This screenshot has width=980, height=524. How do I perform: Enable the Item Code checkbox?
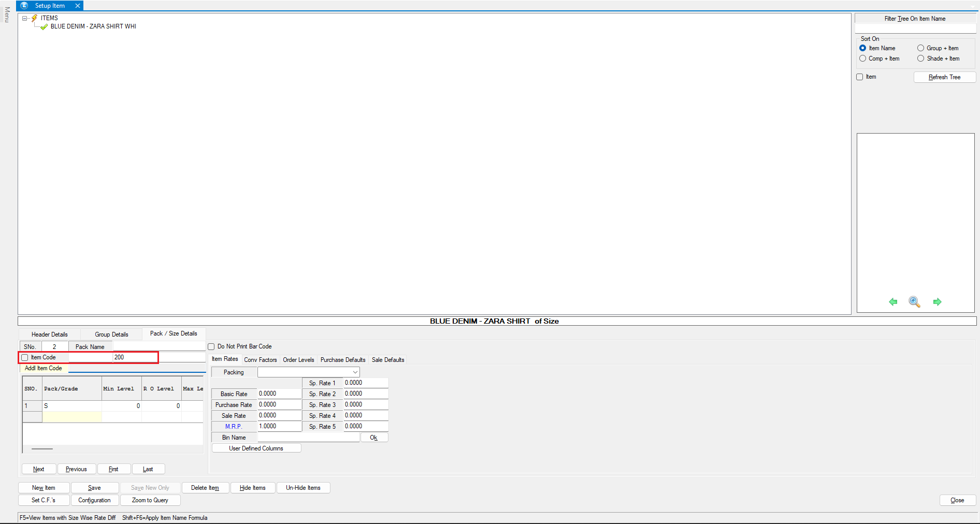pos(25,357)
